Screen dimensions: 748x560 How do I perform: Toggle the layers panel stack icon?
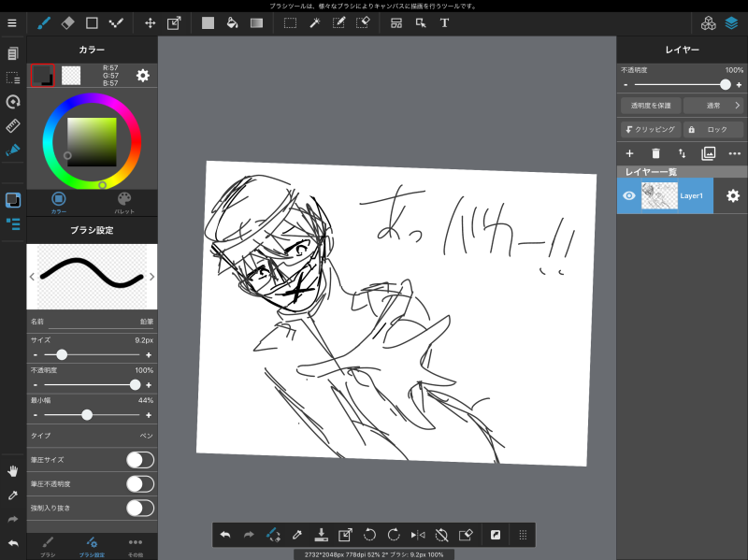732,22
